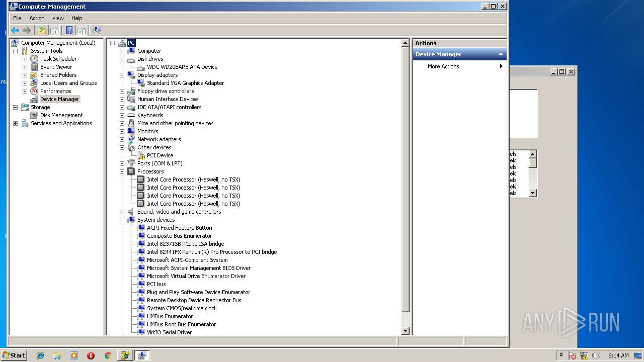This screenshot has width=644, height=362.
Task: Select ACPI Fixed Feature Button device
Action: (179, 228)
